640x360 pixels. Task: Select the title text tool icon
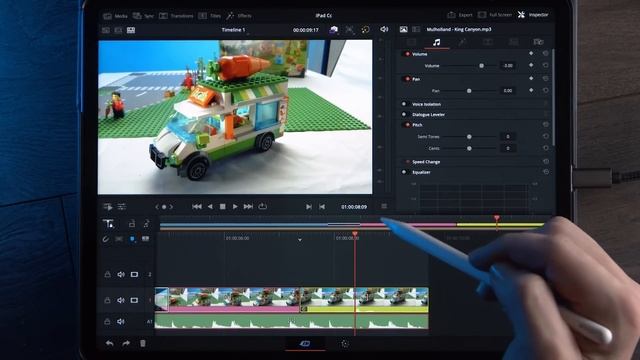coord(108,224)
